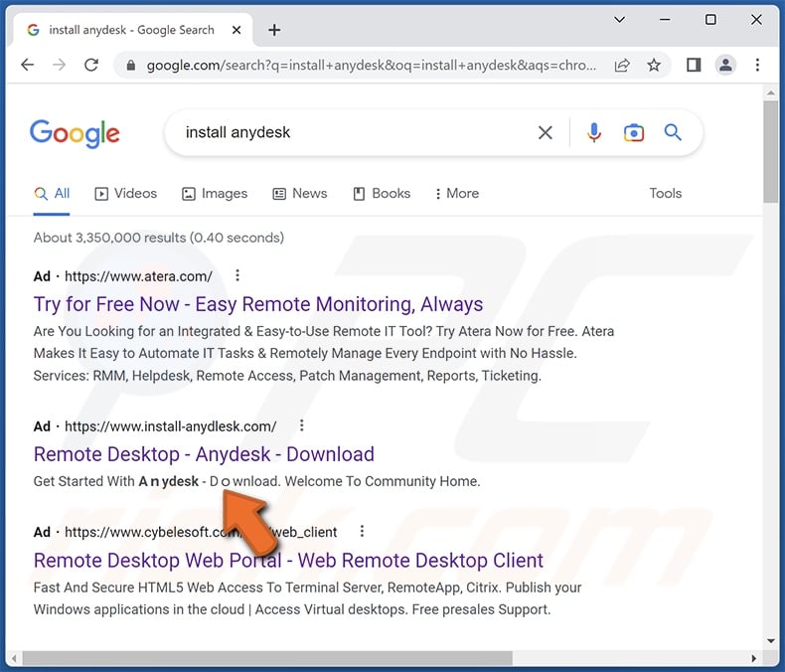Viewport: 785px width, 672px height.
Task: Bookmark this page with the star icon
Action: tap(654, 65)
